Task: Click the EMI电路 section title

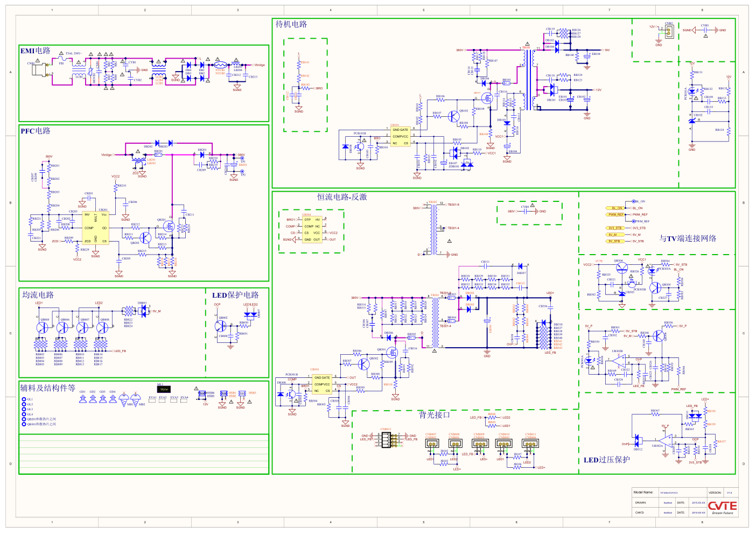Action: point(36,51)
